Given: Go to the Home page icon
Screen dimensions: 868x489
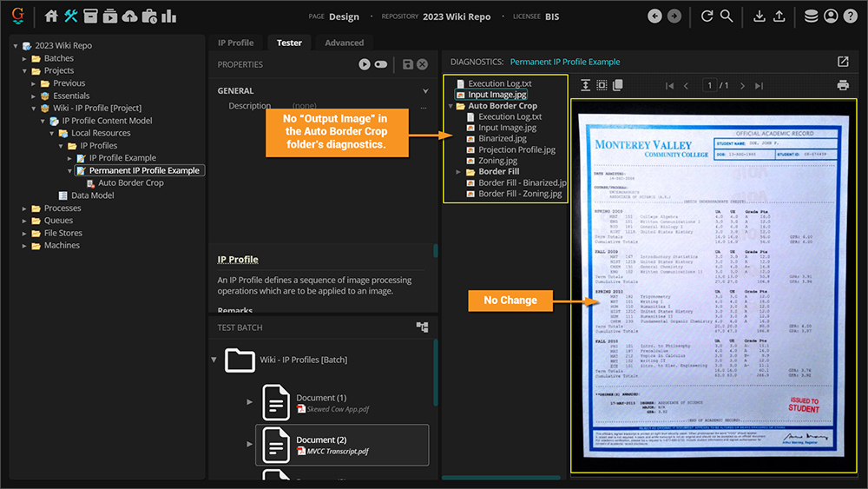Looking at the screenshot, I should click(x=51, y=16).
